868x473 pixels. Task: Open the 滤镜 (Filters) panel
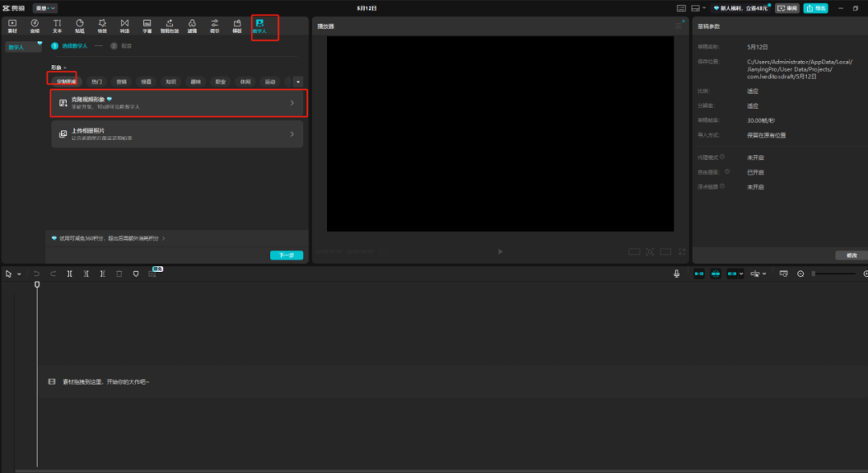pos(192,26)
